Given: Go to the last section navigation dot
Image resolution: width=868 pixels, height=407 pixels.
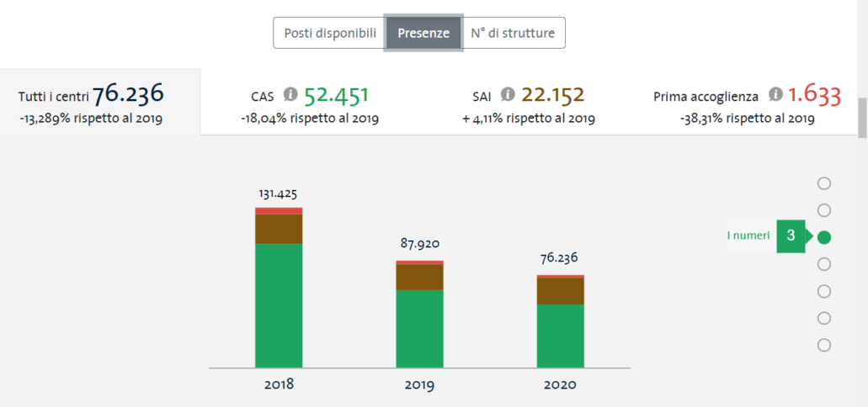Looking at the screenshot, I should point(824,345).
